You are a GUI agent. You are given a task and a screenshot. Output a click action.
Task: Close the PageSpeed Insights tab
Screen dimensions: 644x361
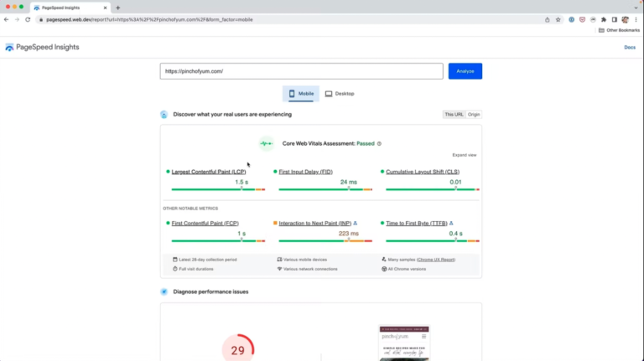coord(105,8)
